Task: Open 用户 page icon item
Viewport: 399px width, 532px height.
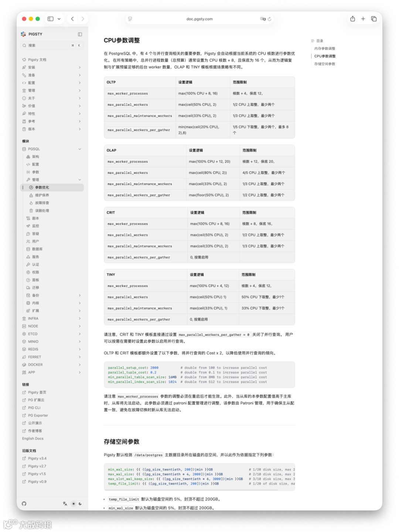Action: (x=33, y=241)
